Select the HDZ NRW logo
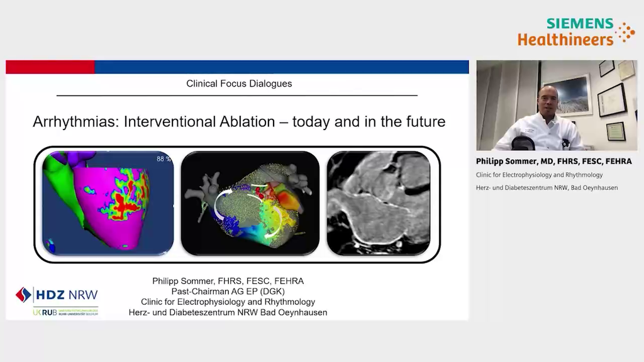 click(x=58, y=293)
